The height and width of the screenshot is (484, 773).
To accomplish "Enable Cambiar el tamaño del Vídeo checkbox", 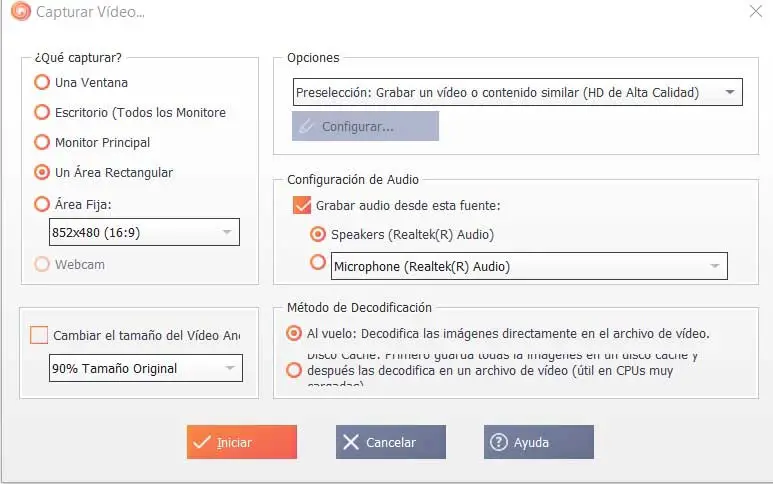I will pyautogui.click(x=39, y=335).
